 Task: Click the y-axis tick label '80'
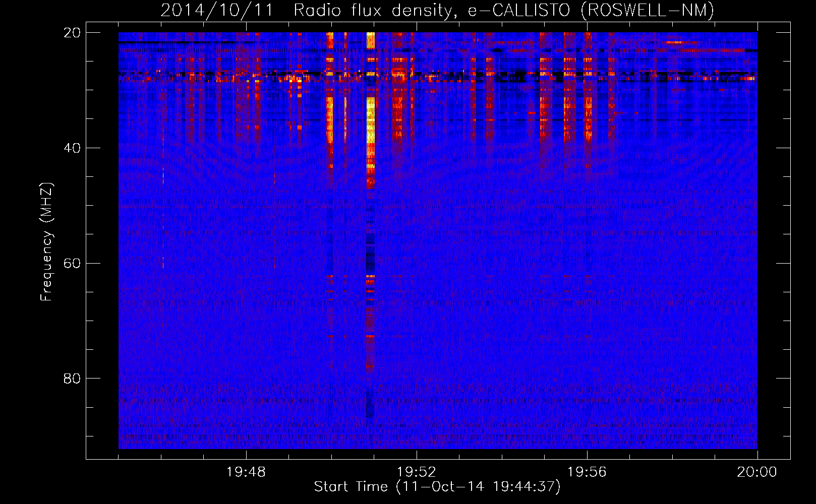tap(72, 379)
